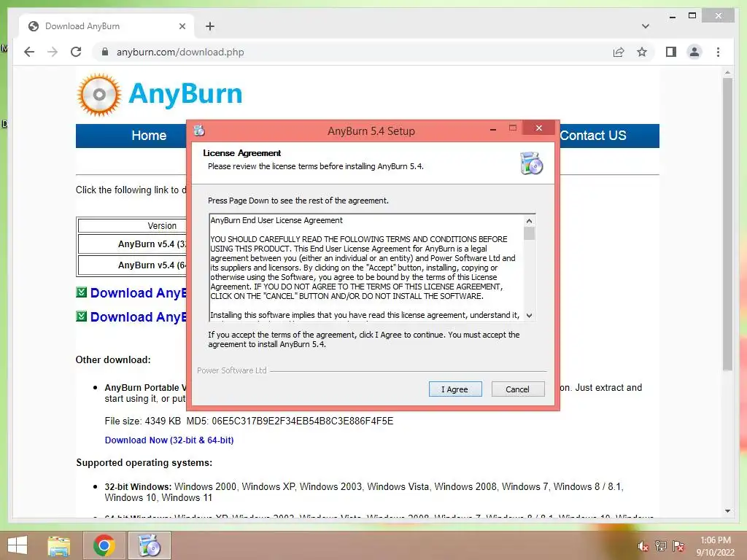Open the Home menu on AnyBurn site
The width and height of the screenshot is (747, 560).
(149, 136)
